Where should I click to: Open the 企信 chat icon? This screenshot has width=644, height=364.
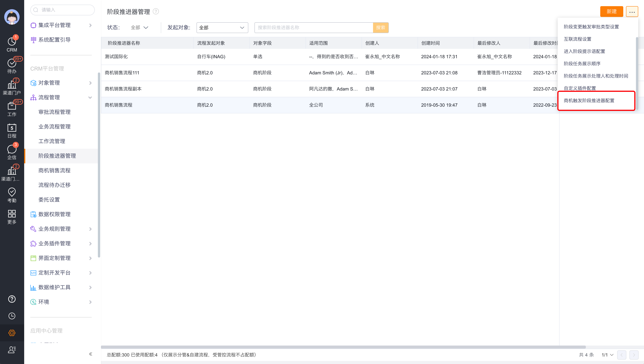point(12,152)
